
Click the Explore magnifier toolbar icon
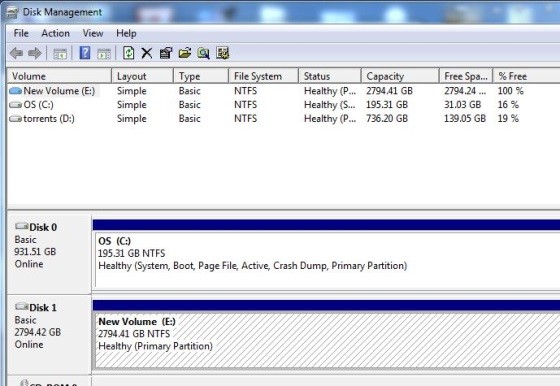(204, 53)
